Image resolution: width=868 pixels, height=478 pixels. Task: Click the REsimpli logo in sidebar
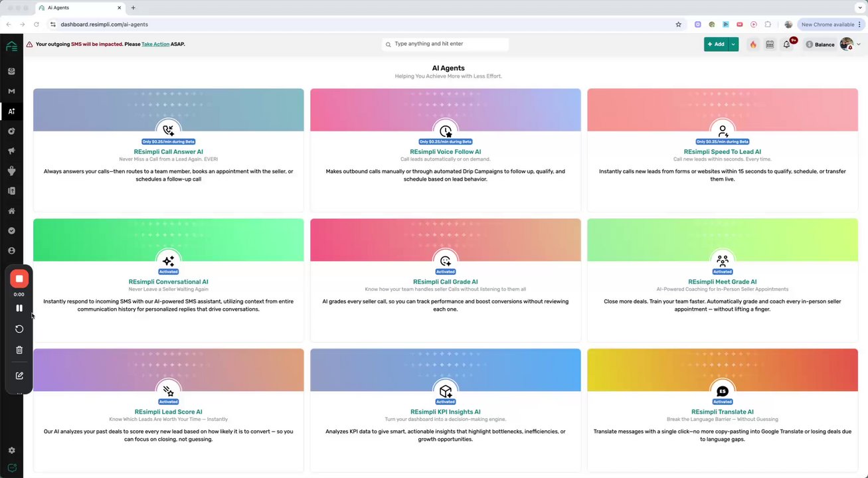tap(11, 46)
